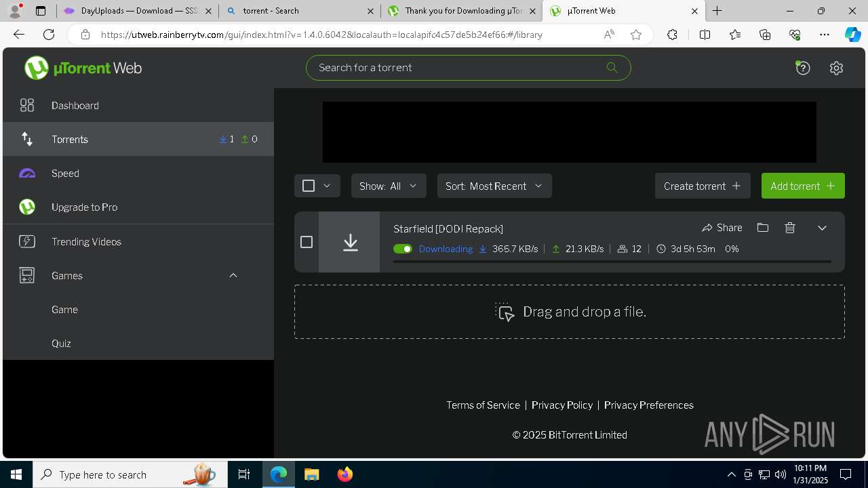Open Dashboard in the sidebar

click(138, 105)
